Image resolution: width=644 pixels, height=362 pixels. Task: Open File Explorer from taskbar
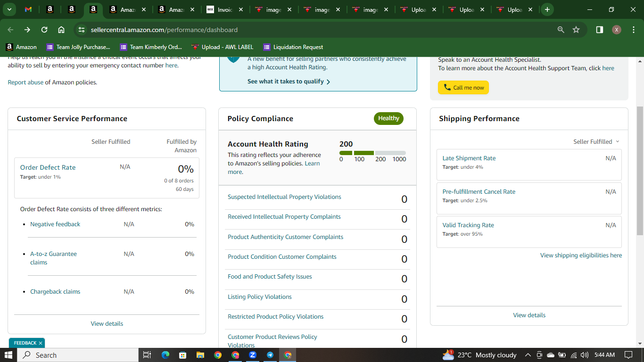200,355
